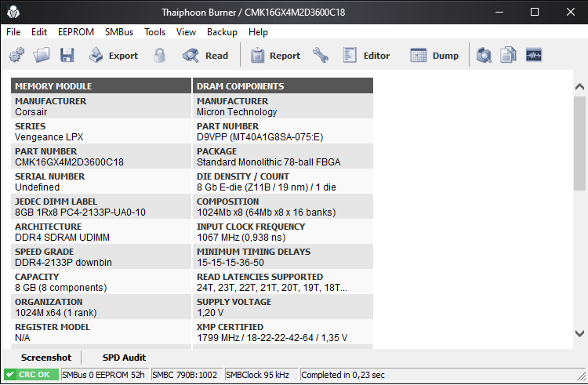
Task: Minimize the Thaiphoon Burner window
Action: point(499,12)
